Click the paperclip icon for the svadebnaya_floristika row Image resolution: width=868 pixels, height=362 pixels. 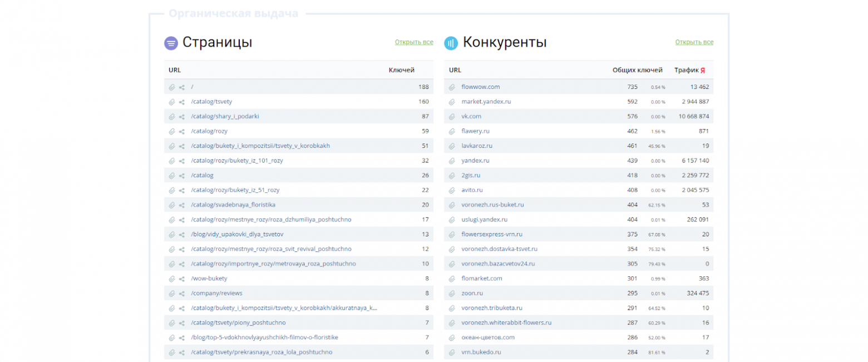172,205
